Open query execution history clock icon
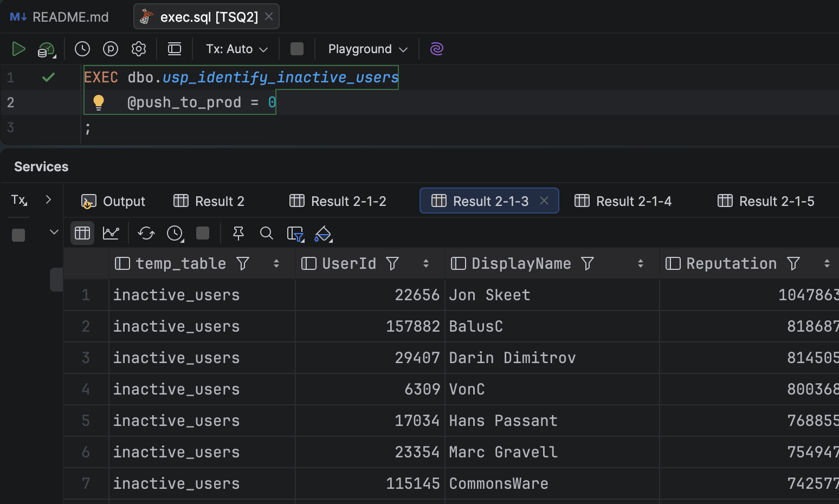Image resolution: width=839 pixels, height=504 pixels. coord(82,49)
